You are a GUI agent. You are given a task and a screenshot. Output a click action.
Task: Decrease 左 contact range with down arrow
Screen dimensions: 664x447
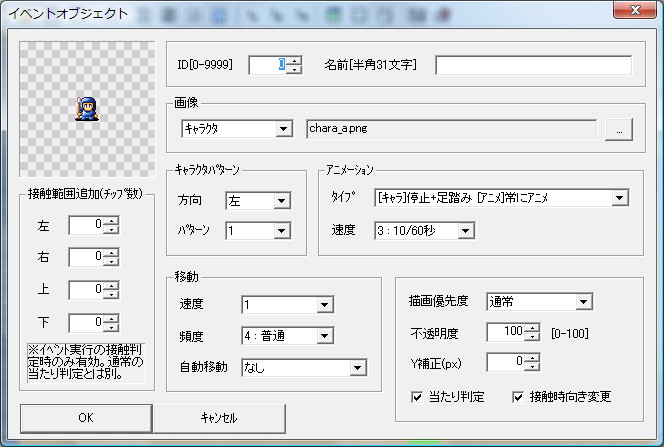coord(112,229)
